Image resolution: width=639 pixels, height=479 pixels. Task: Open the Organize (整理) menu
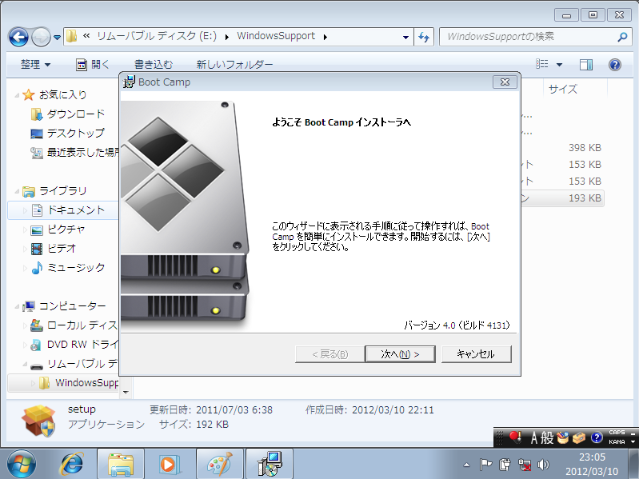[35, 64]
